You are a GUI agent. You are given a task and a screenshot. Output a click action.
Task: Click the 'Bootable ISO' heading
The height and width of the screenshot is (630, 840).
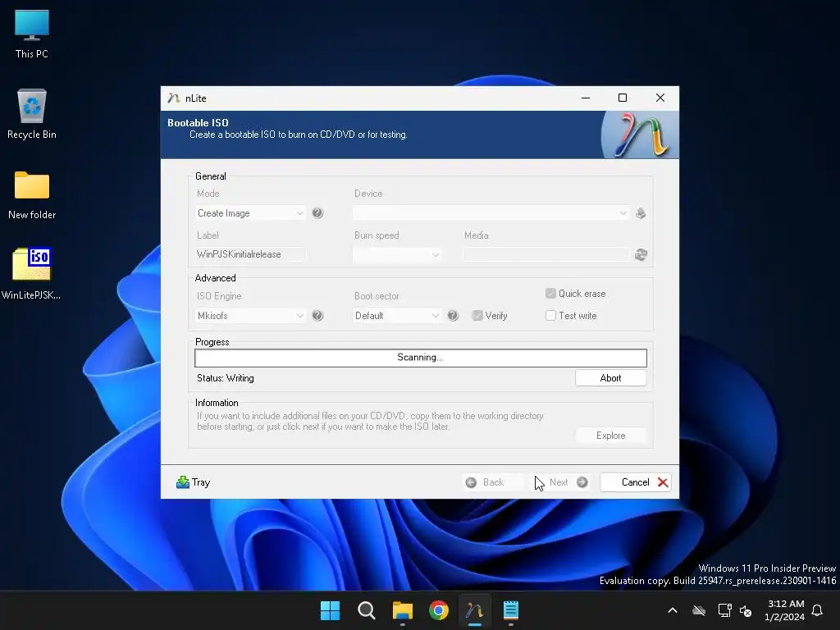[x=198, y=123]
